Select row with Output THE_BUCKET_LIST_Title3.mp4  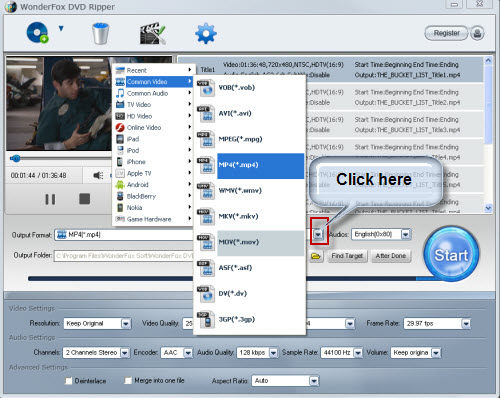click(395, 125)
